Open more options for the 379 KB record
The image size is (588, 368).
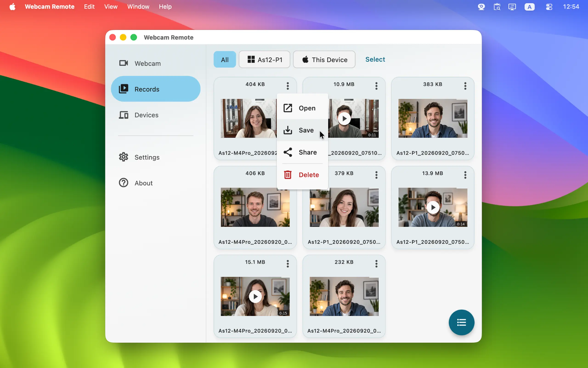click(376, 175)
